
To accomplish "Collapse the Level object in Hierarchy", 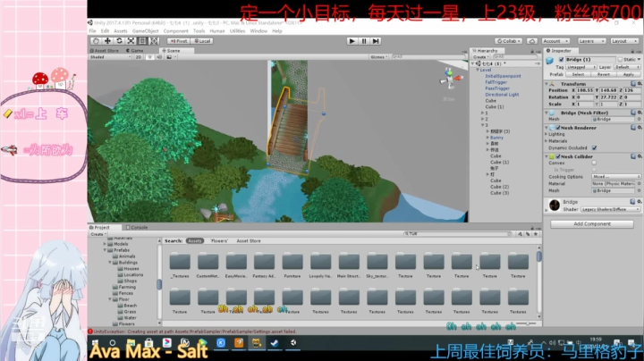I will coord(478,70).
